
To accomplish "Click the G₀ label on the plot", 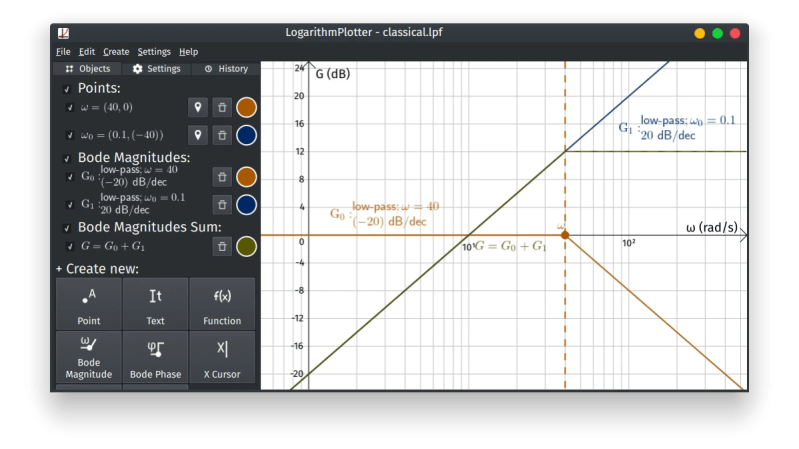I will point(385,214).
